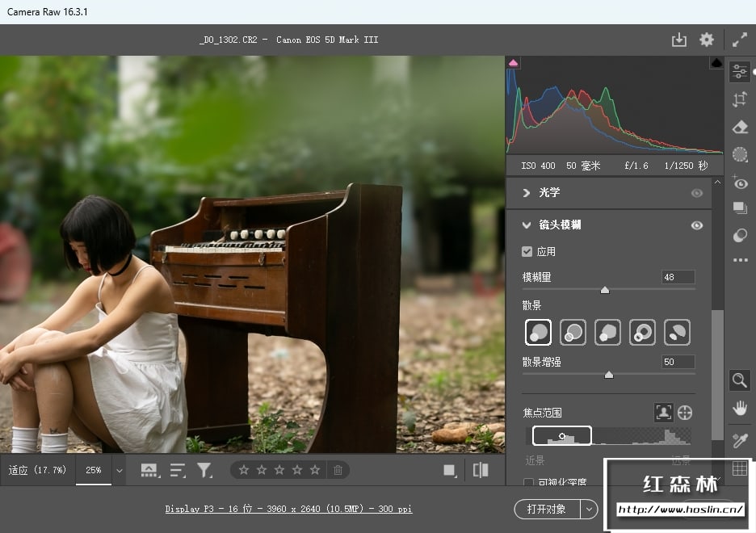Collapse the 镜头模糊 panel
The image size is (756, 533).
(527, 225)
